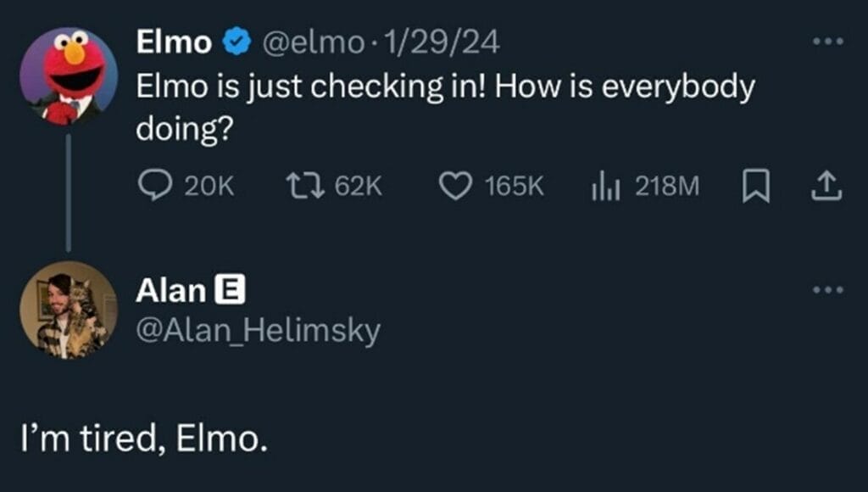Open the more options menu on Elmo's tweet
Screen dimensions: 868x492
(828, 42)
